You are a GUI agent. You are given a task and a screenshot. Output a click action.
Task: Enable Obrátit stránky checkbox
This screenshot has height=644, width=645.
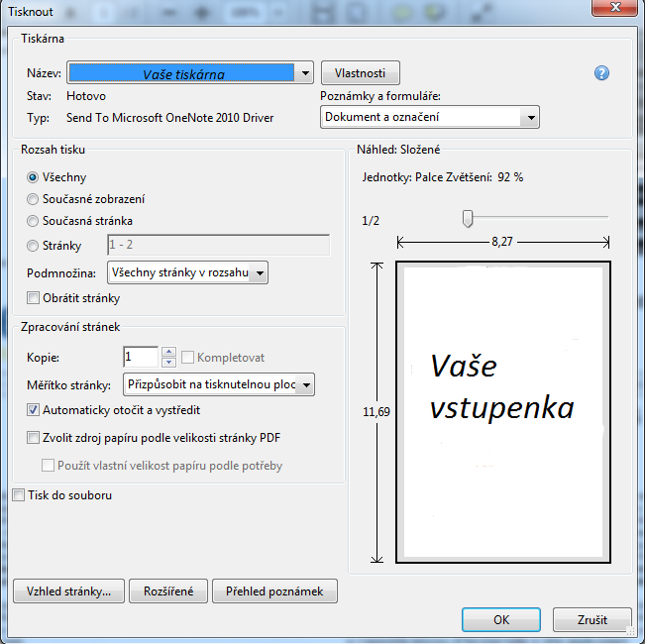pos(33,298)
